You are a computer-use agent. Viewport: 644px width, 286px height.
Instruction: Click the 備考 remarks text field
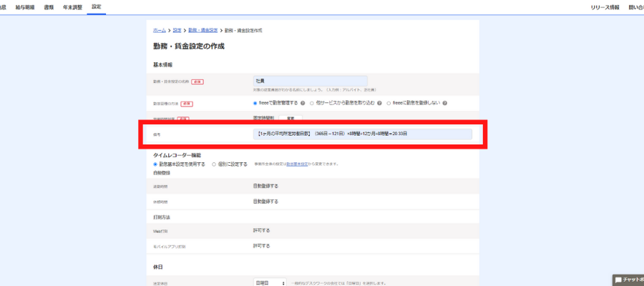[363, 134]
